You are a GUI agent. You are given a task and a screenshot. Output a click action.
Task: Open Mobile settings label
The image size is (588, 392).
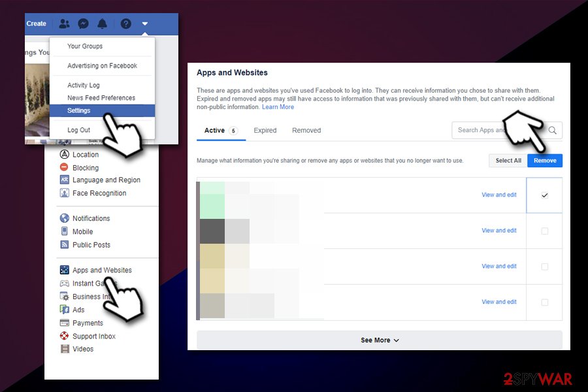point(82,231)
